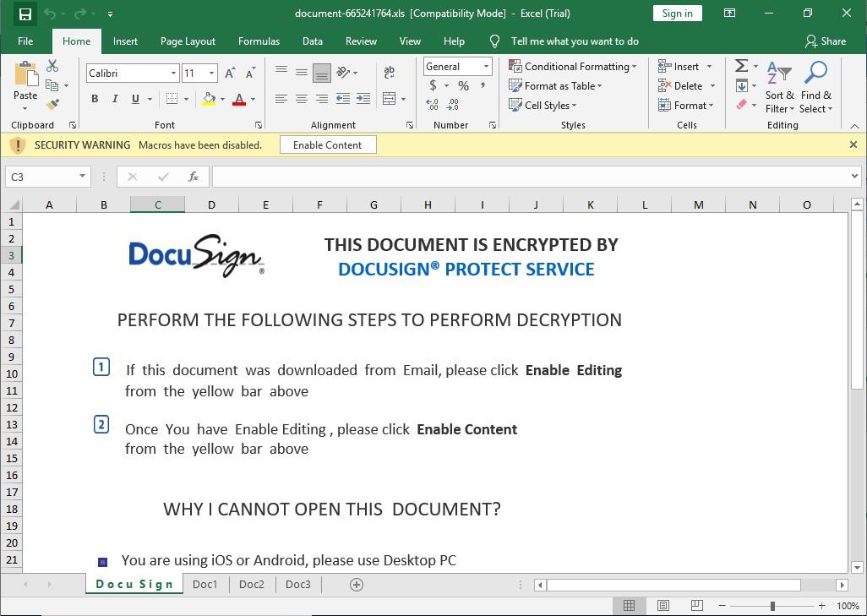This screenshot has height=616, width=867.
Task: Click the AutoSum sigma icon
Action: pyautogui.click(x=741, y=66)
